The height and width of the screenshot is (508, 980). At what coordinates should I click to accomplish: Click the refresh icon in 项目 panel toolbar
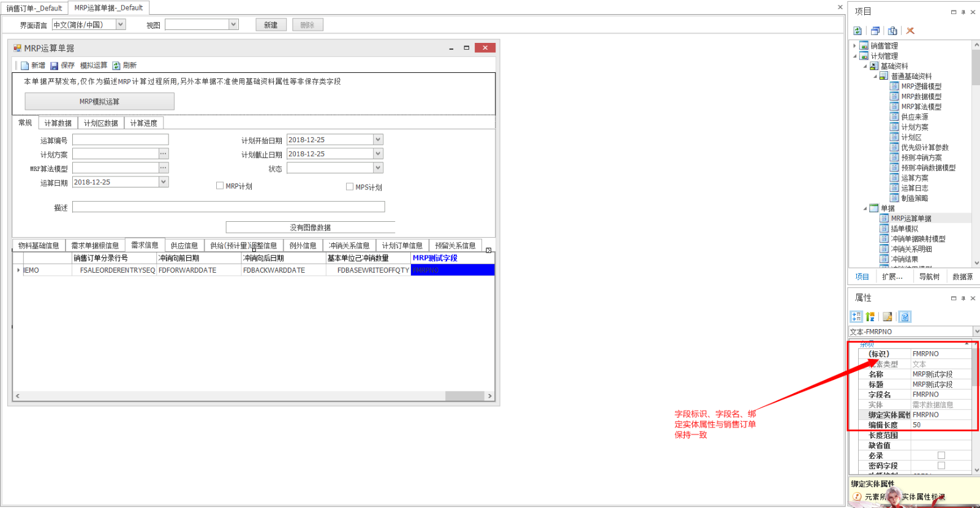[858, 31]
